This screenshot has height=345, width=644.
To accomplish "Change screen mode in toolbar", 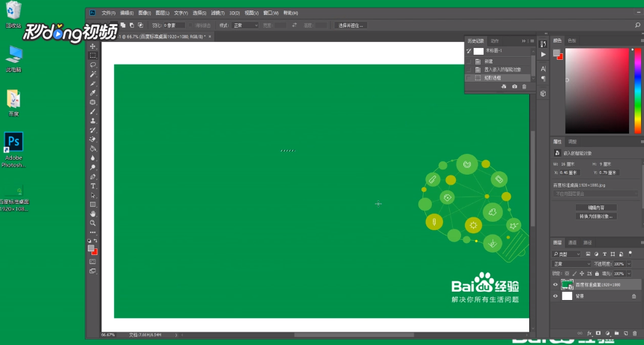I will point(93,271).
